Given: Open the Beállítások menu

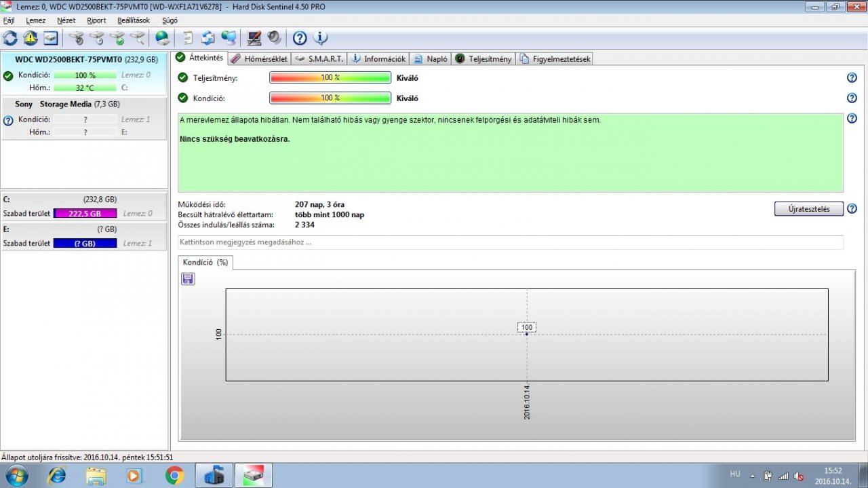Looking at the screenshot, I should (x=134, y=20).
